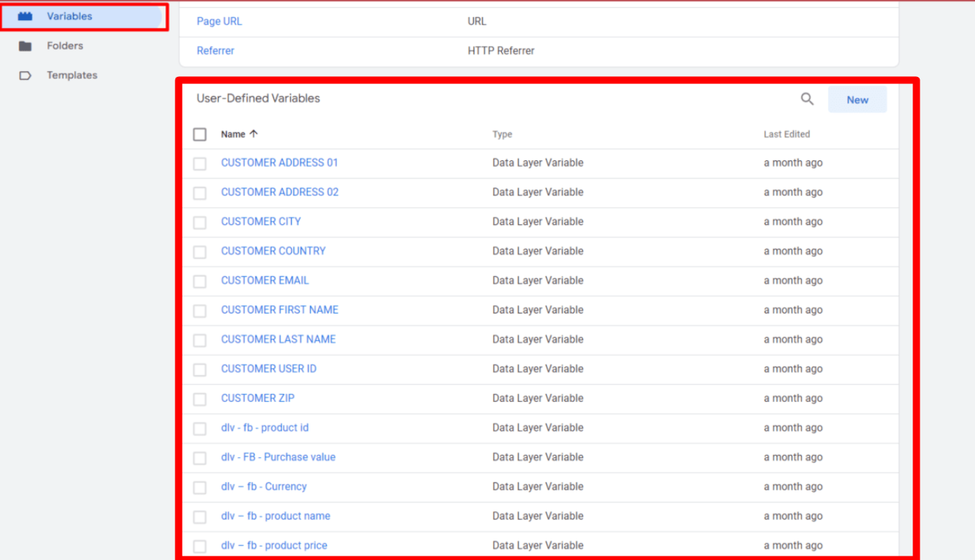Viewport: 975px width, 560px height.
Task: Go to Templates in the sidebar
Action: click(x=72, y=75)
